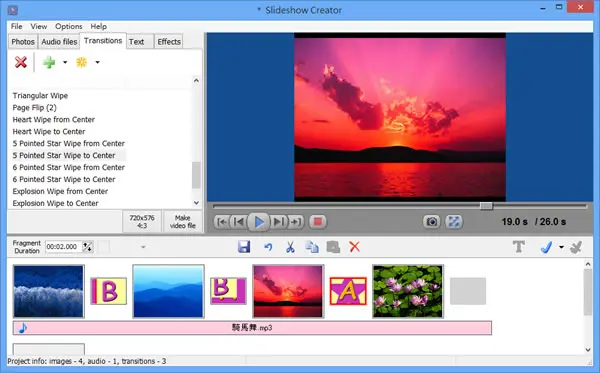Delete fragment with red X in timeline toolbar
This screenshot has width=600, height=373.
coord(354,247)
